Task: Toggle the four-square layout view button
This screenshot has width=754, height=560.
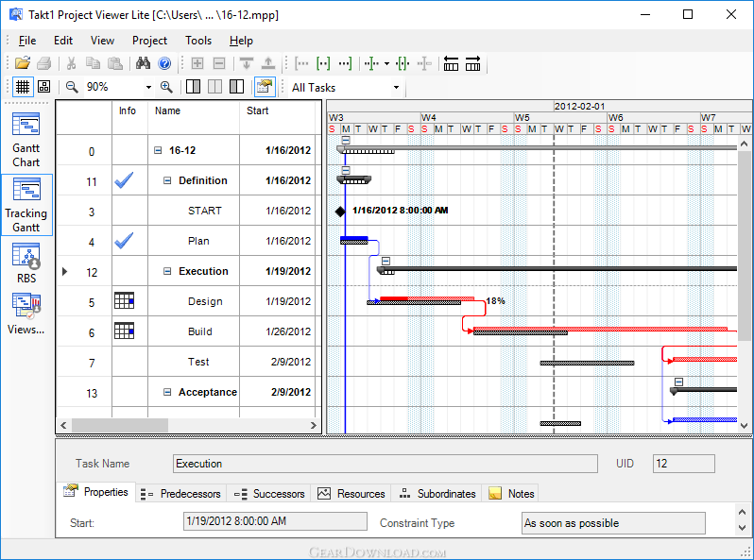Action: click(44, 87)
